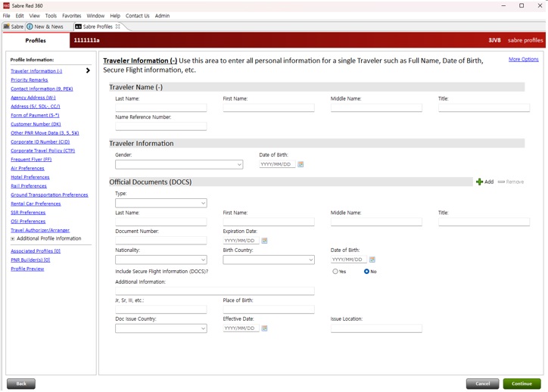
Task: Open the Priority Remarks link
Action: (x=30, y=79)
